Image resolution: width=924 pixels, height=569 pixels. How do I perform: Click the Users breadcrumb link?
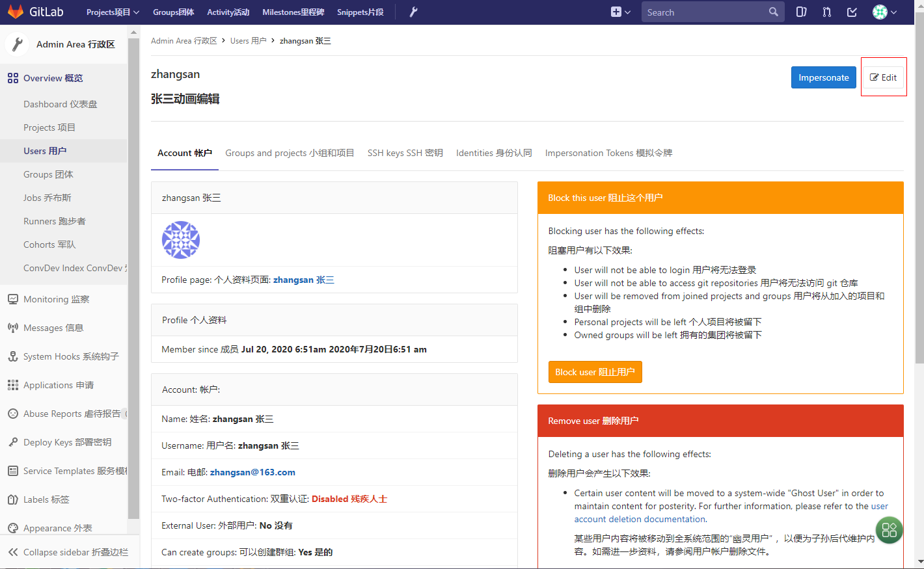[x=249, y=40]
